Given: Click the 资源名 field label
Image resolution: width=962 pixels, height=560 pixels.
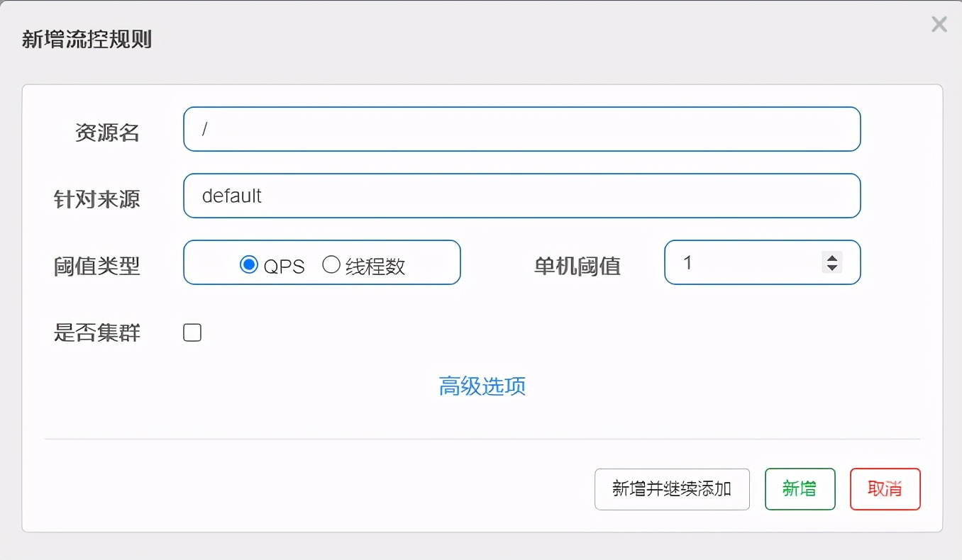Looking at the screenshot, I should click(x=107, y=132).
